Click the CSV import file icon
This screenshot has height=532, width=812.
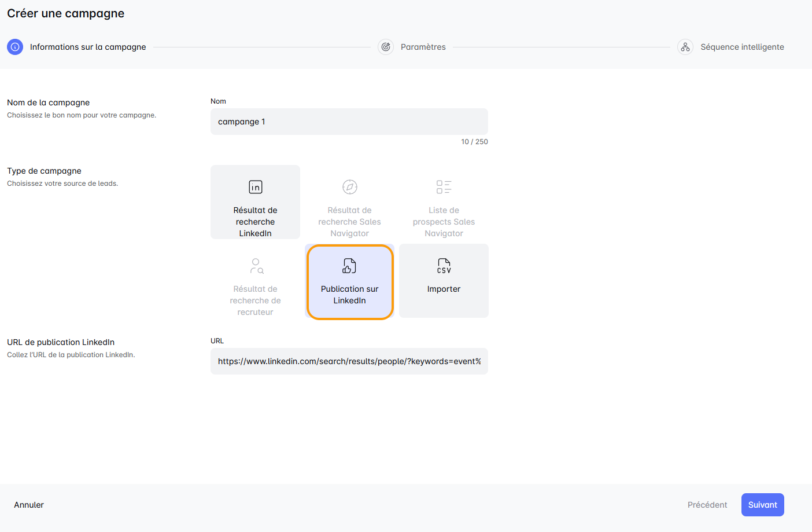coord(444,266)
